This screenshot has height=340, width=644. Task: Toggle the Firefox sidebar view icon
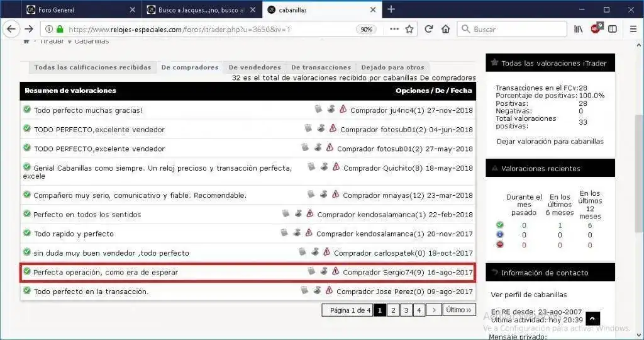pos(612,29)
